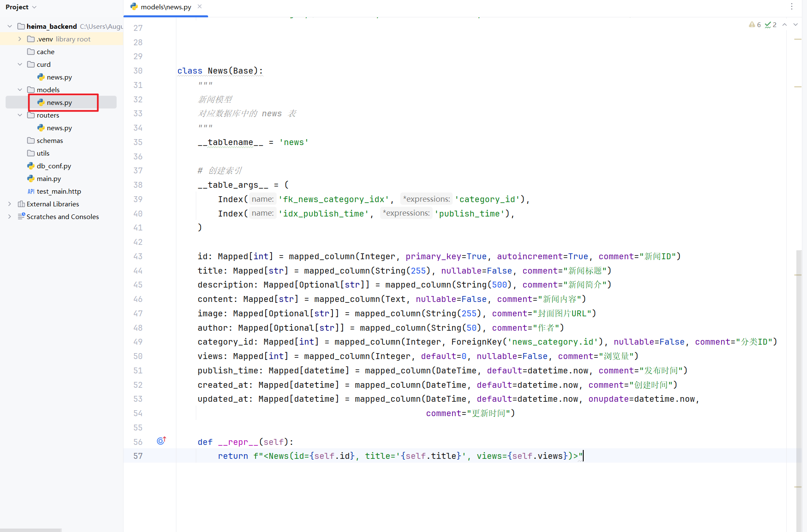This screenshot has height=532, width=807.
Task: Select main.py in the project tree
Action: pyautogui.click(x=49, y=178)
